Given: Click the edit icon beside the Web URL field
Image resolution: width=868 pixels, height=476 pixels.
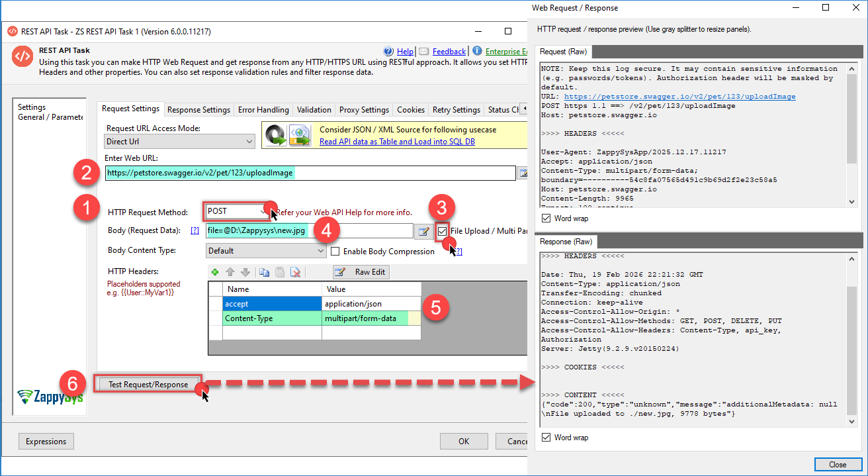Looking at the screenshot, I should click(x=523, y=173).
